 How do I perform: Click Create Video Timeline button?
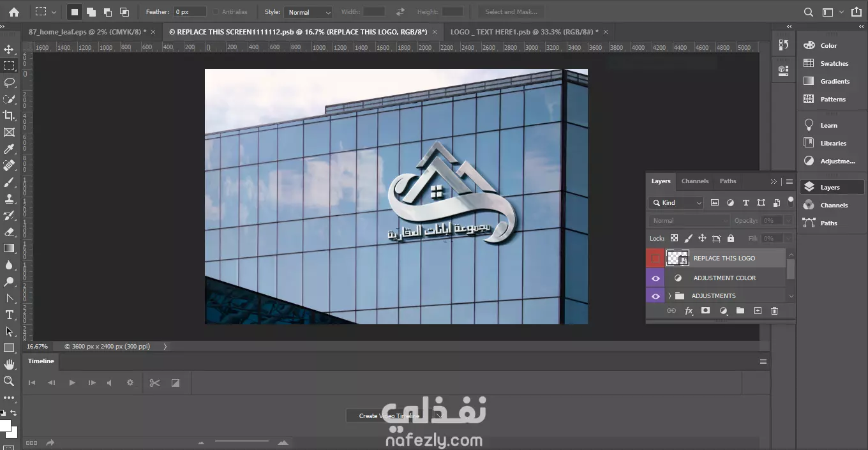389,416
